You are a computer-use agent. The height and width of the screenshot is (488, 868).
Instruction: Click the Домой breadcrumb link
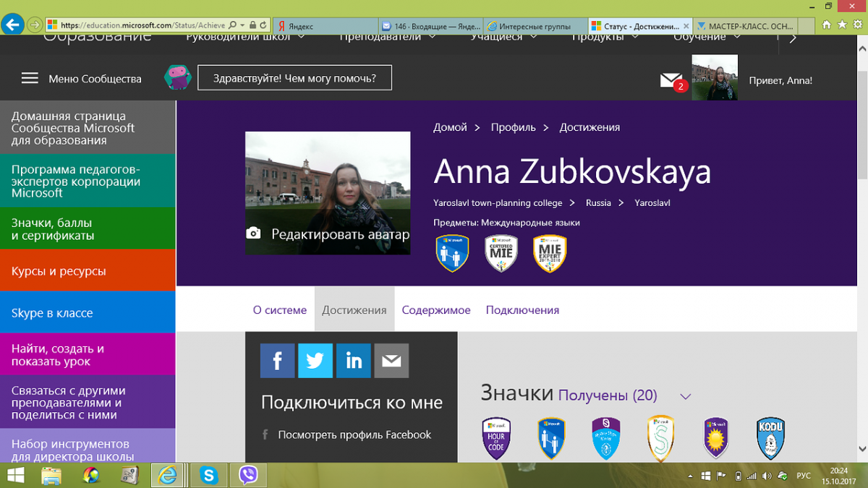pos(450,127)
